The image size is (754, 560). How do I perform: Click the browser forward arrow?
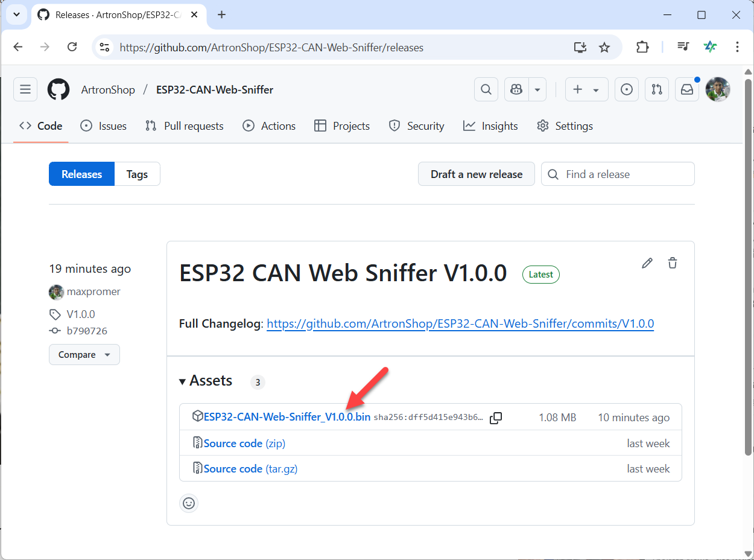(45, 47)
